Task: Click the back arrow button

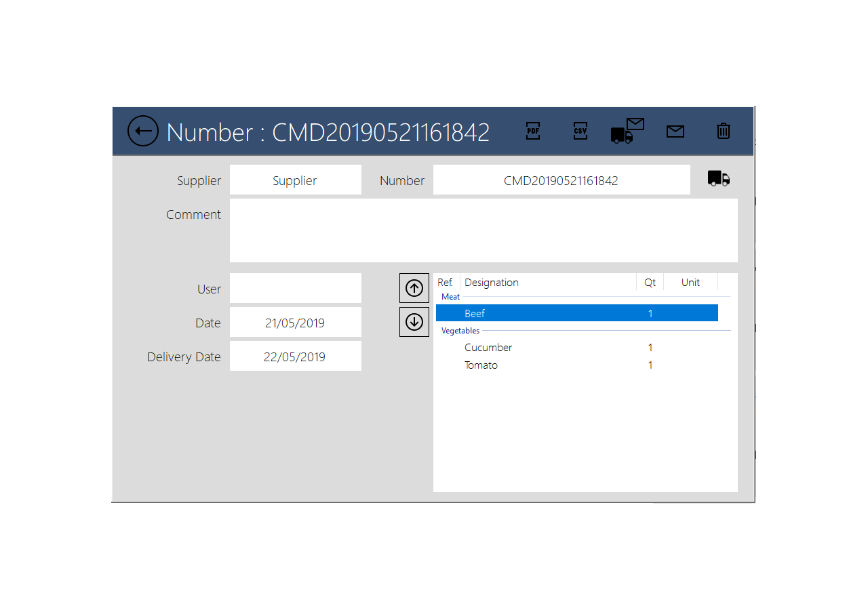Action: coord(143,131)
